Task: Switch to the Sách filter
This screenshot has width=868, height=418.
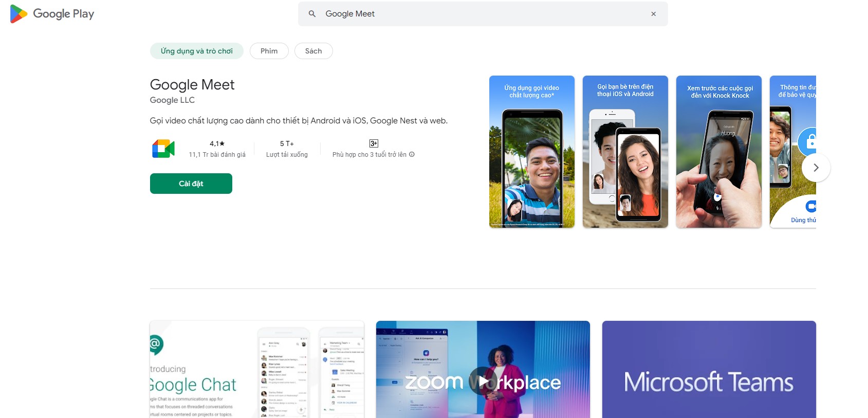Action: pyautogui.click(x=313, y=51)
